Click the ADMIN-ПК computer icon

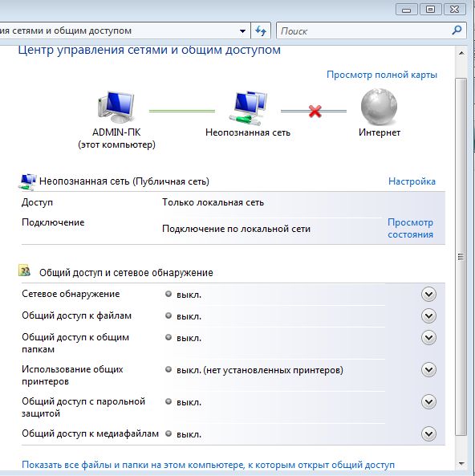pos(116,107)
